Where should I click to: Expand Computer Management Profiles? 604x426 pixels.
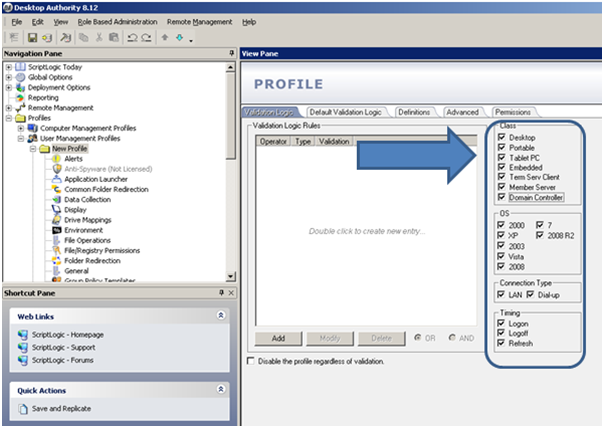[x=21, y=128]
